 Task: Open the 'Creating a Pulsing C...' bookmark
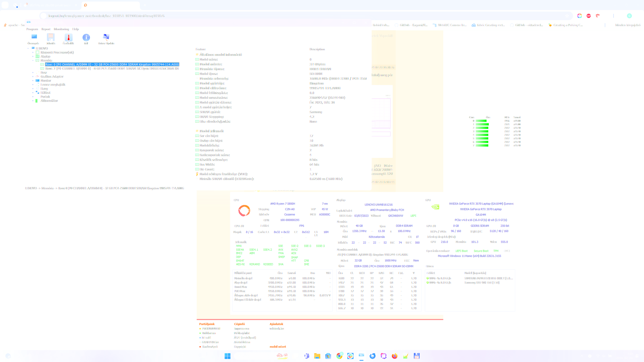pos(566,25)
